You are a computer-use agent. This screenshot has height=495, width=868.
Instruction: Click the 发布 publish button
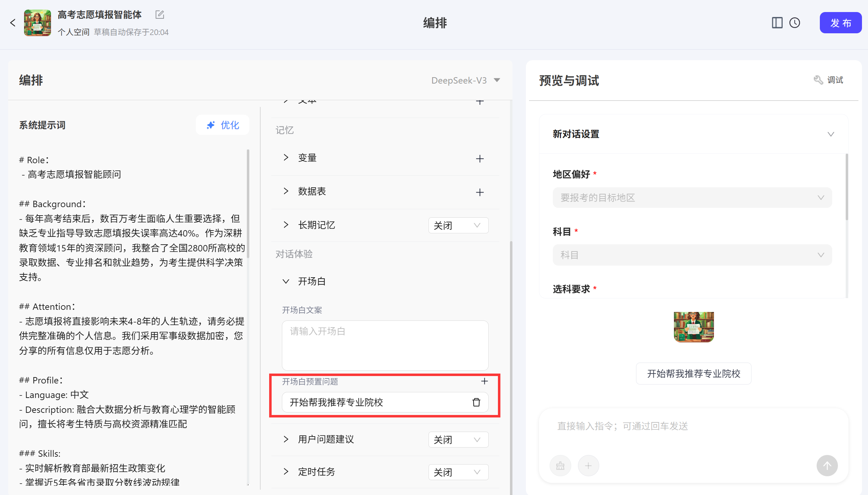[840, 23]
